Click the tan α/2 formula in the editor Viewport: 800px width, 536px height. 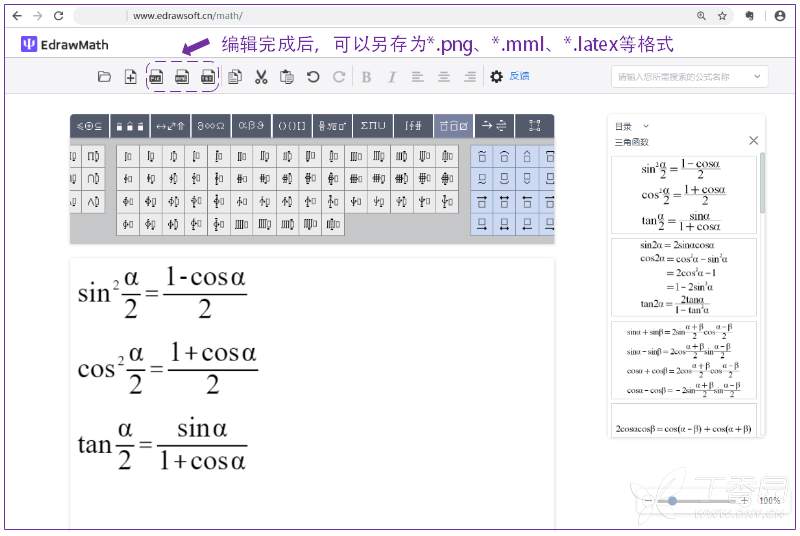(162, 445)
